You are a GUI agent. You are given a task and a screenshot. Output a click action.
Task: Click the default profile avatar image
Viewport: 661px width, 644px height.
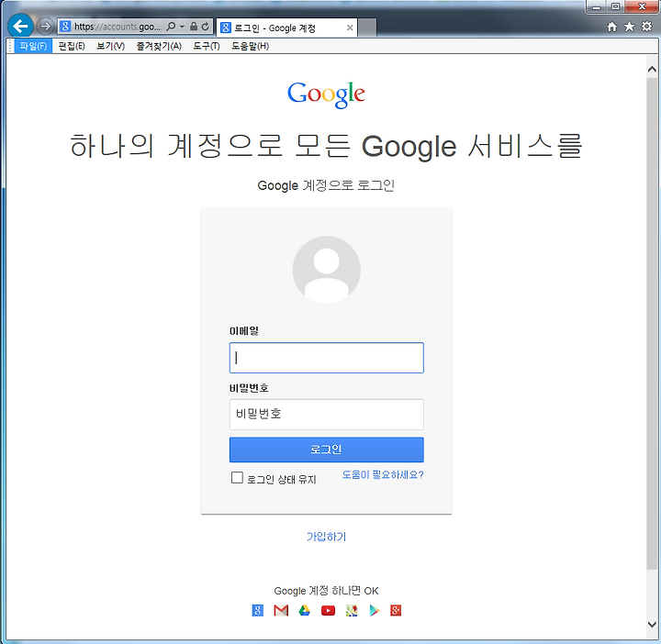click(326, 270)
